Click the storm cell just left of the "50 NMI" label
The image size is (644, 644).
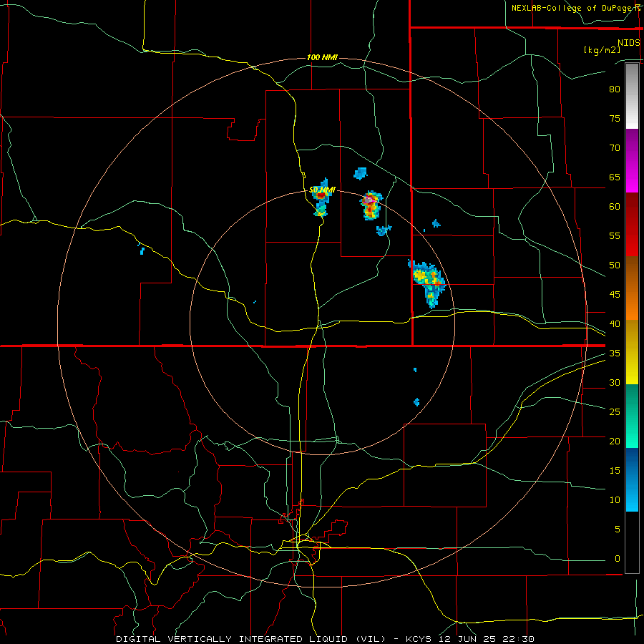point(321,198)
